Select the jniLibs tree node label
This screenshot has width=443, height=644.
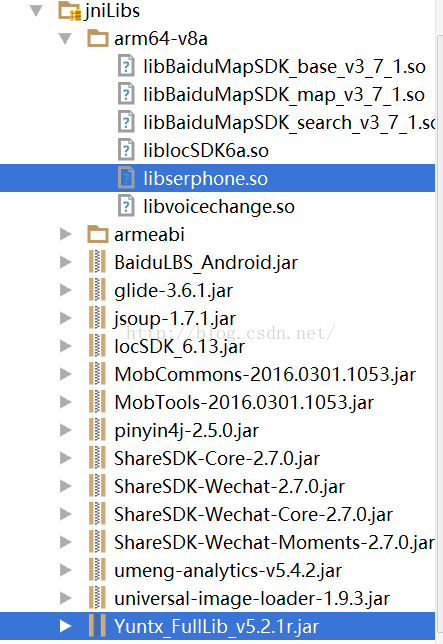pyautogui.click(x=112, y=11)
